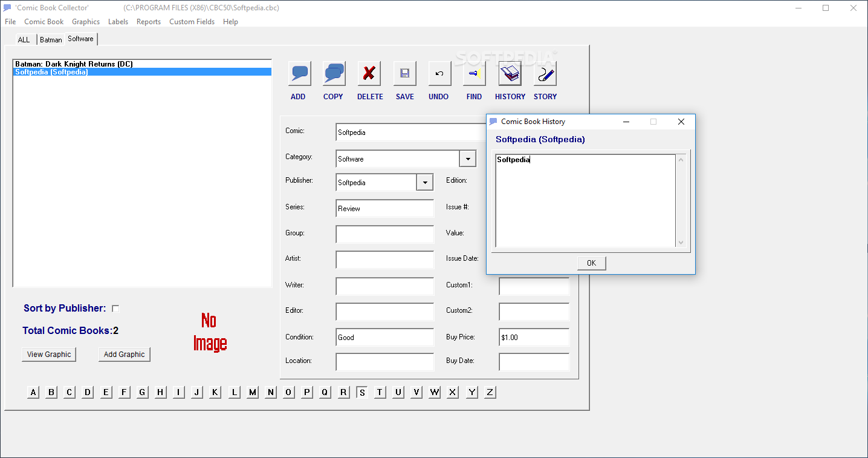Filter by letter P button

coord(307,392)
